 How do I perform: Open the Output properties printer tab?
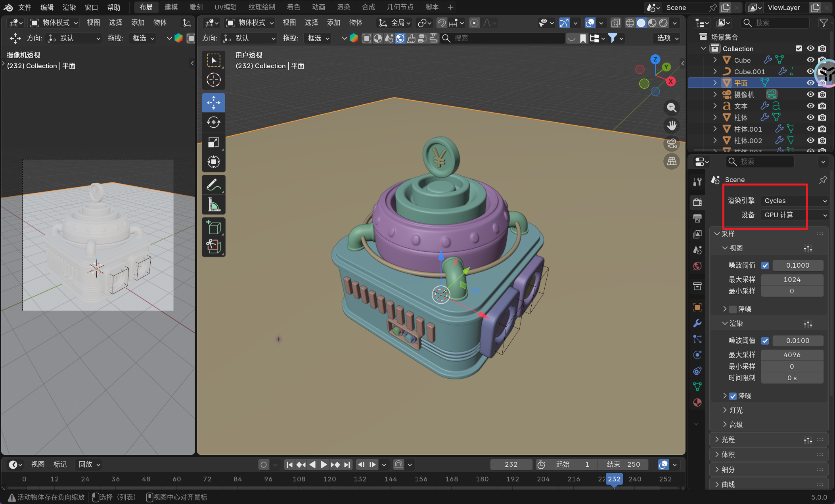[x=697, y=218]
